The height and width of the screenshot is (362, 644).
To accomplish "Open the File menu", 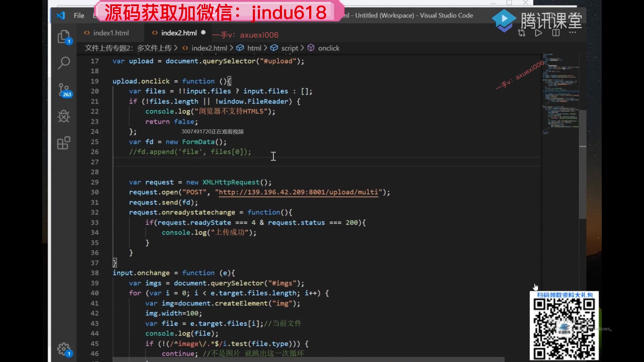I will coord(79,15).
